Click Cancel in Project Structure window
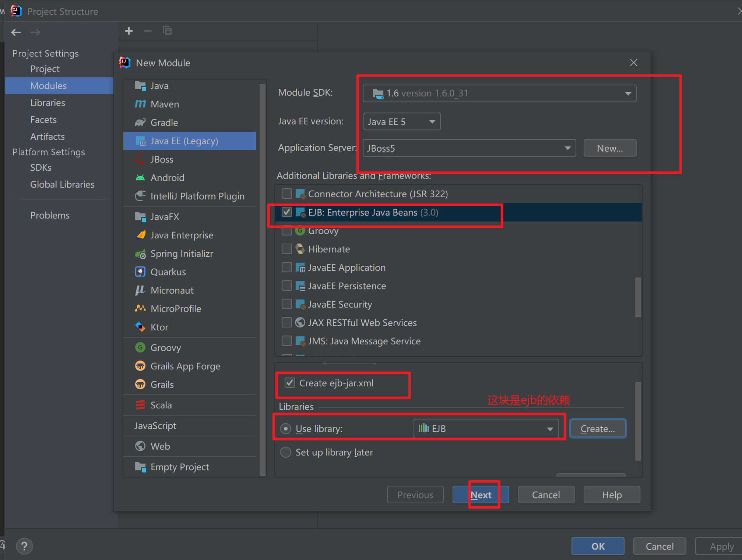 point(660,546)
